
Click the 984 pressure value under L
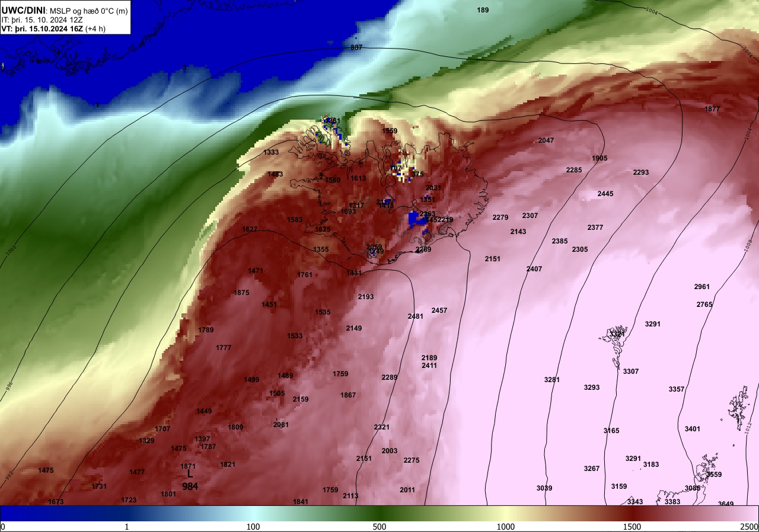tap(190, 486)
